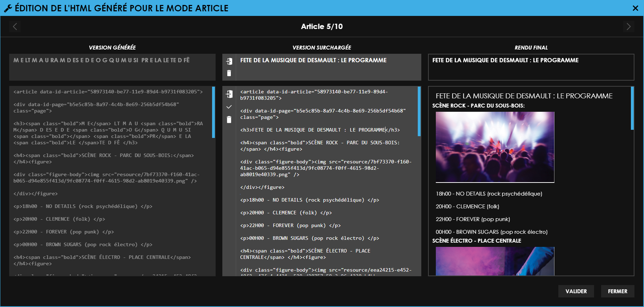Click rendered line '22H00 - FOREVER (pop punk)'

coord(473,219)
